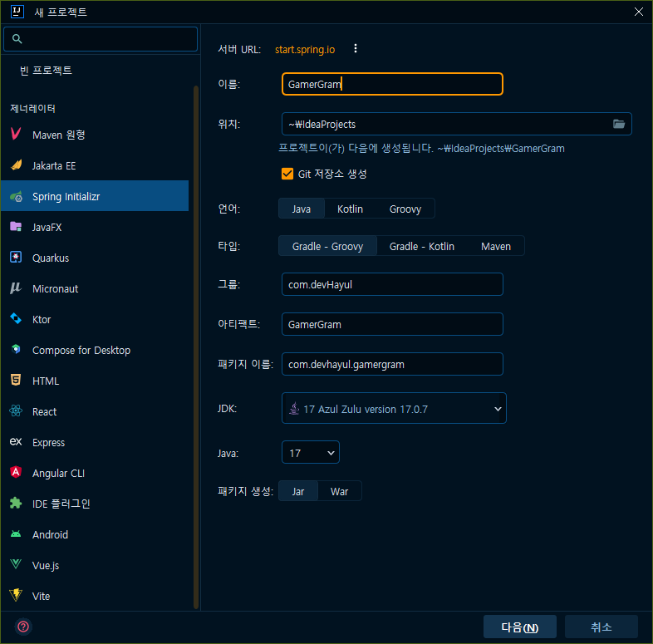Click the Android robot icon
Viewport: 653px width, 644px height.
click(16, 534)
